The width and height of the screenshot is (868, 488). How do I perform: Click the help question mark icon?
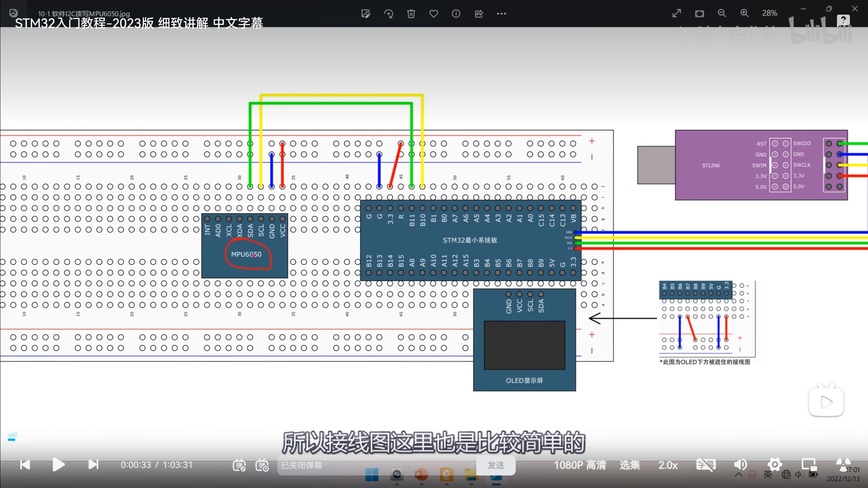[x=843, y=20]
